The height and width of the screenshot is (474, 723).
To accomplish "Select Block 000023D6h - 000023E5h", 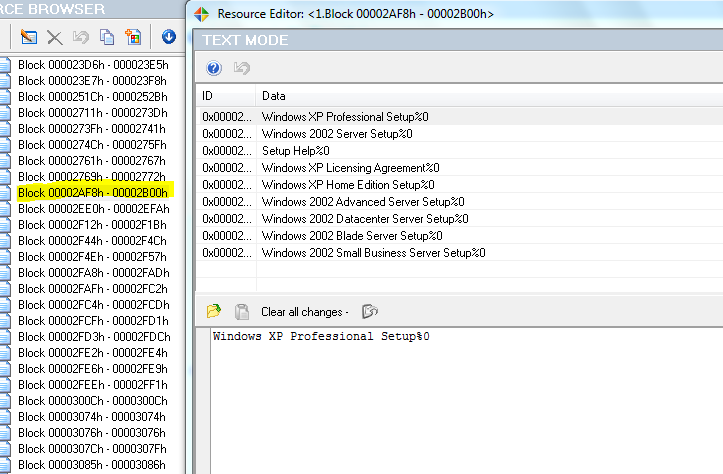I will coord(93,65).
